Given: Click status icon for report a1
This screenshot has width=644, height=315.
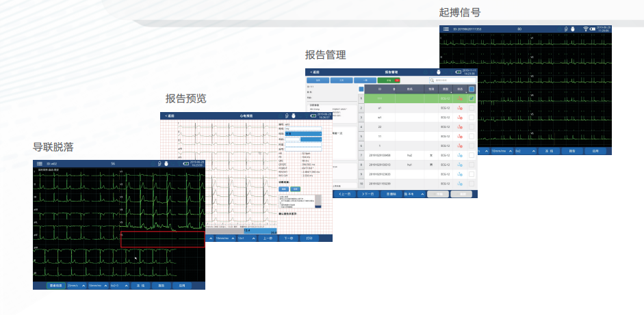Looking at the screenshot, I should tap(459, 108).
